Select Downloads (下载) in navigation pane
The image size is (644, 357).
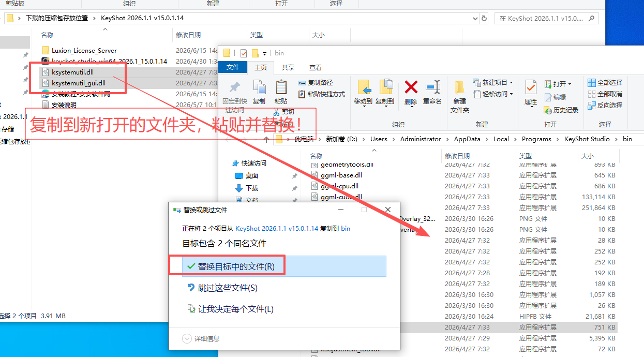(247, 188)
